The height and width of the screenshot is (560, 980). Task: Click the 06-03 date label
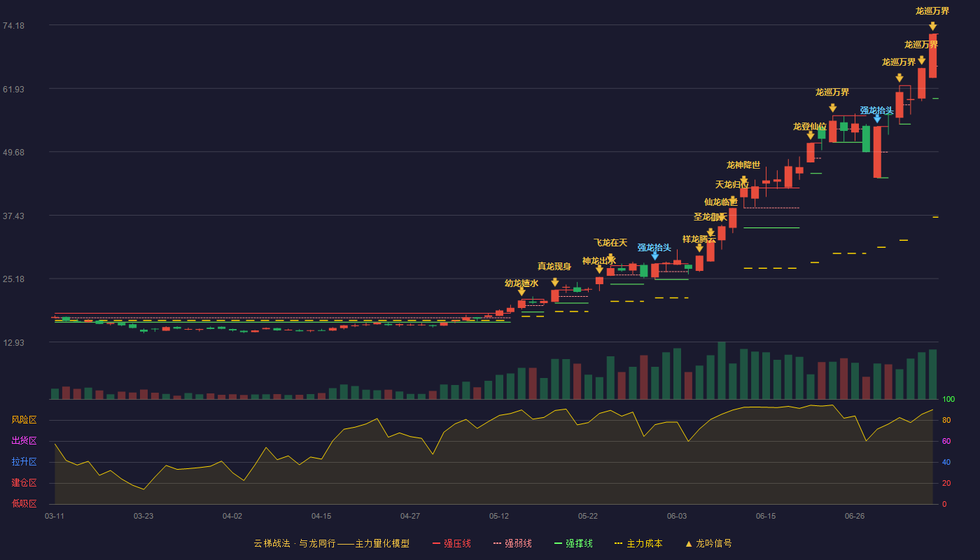[677, 516]
